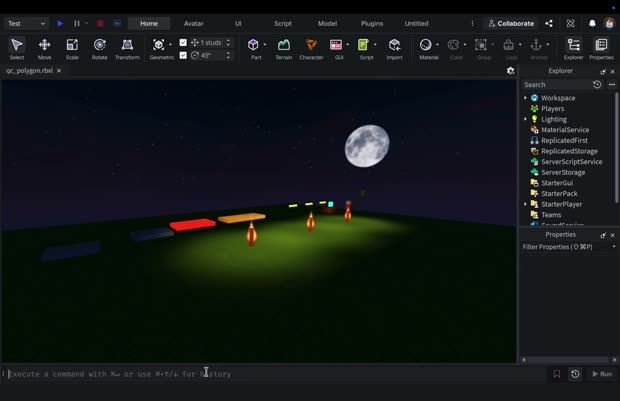Start playtest with the Play button
The width and height of the screenshot is (620, 401).
tap(60, 23)
